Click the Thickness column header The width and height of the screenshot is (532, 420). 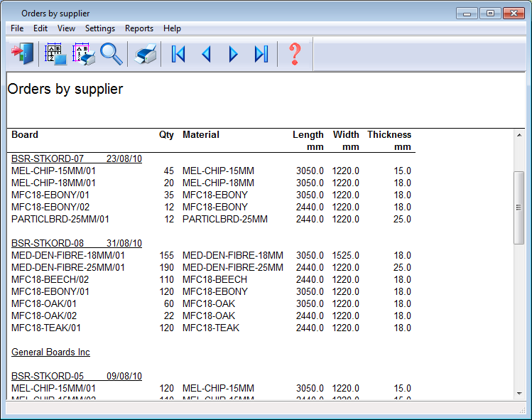389,134
